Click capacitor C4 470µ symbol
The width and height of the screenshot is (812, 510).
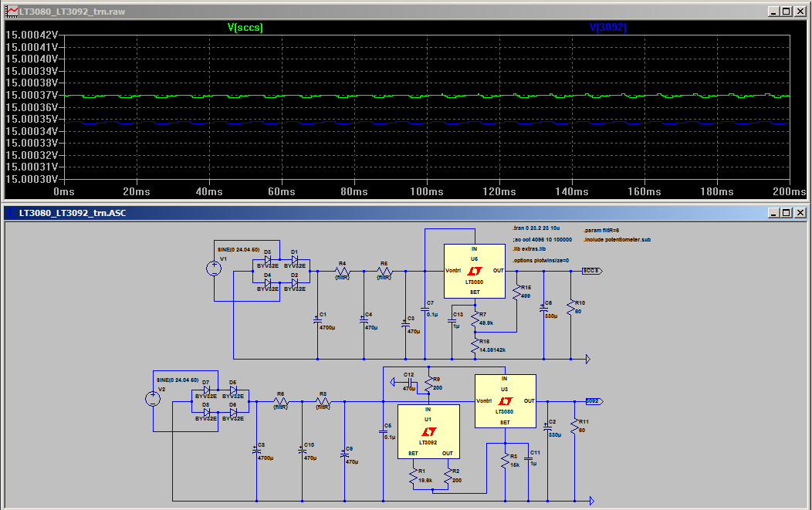(x=364, y=321)
